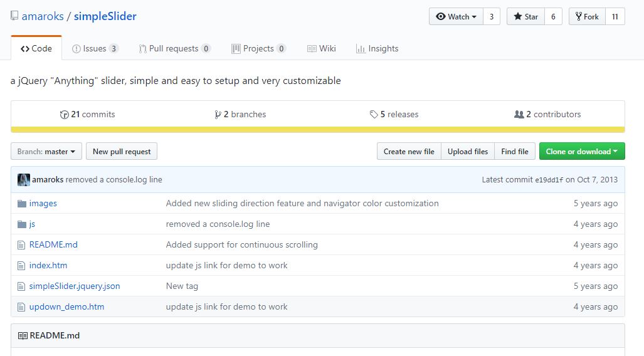
Task: Open the Projects tab
Action: tap(259, 48)
